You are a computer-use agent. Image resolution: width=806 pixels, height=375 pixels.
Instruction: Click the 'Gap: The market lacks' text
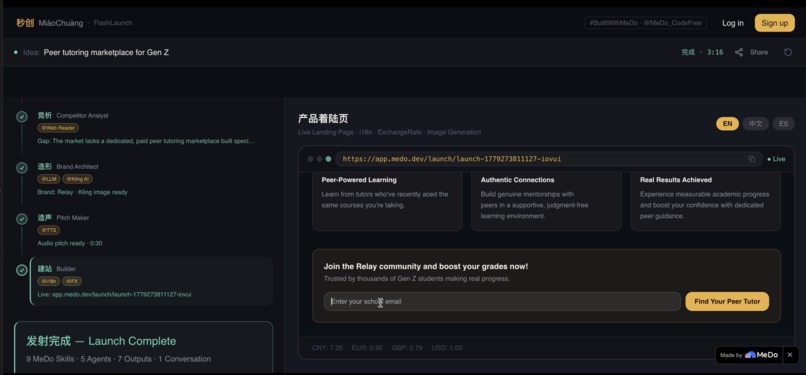click(145, 141)
